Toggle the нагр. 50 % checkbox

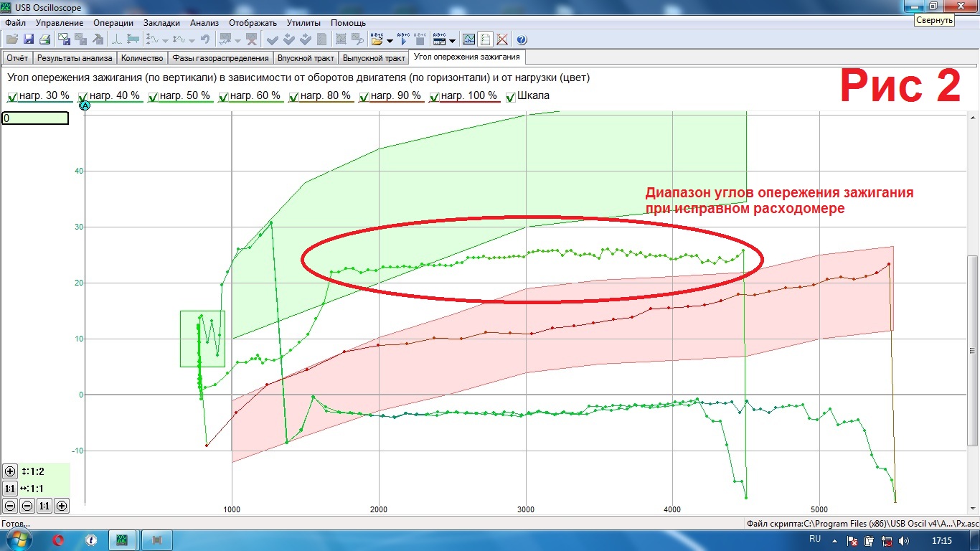(x=153, y=97)
